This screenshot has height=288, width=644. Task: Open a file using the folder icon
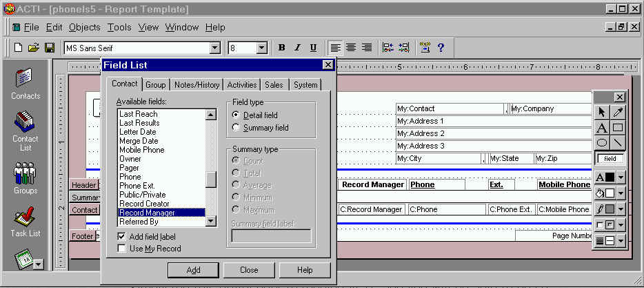(x=33, y=48)
